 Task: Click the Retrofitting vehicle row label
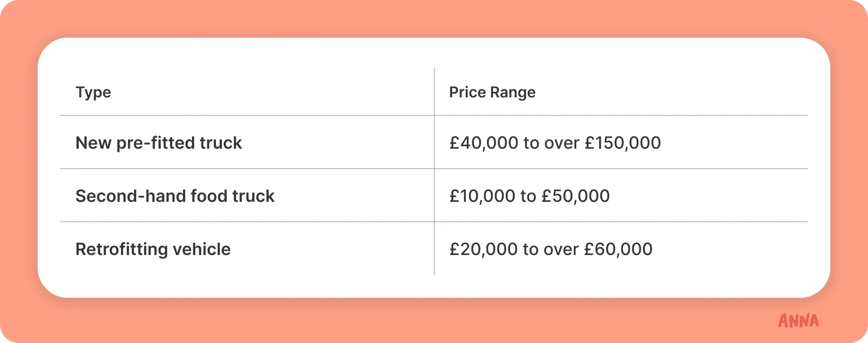click(153, 249)
